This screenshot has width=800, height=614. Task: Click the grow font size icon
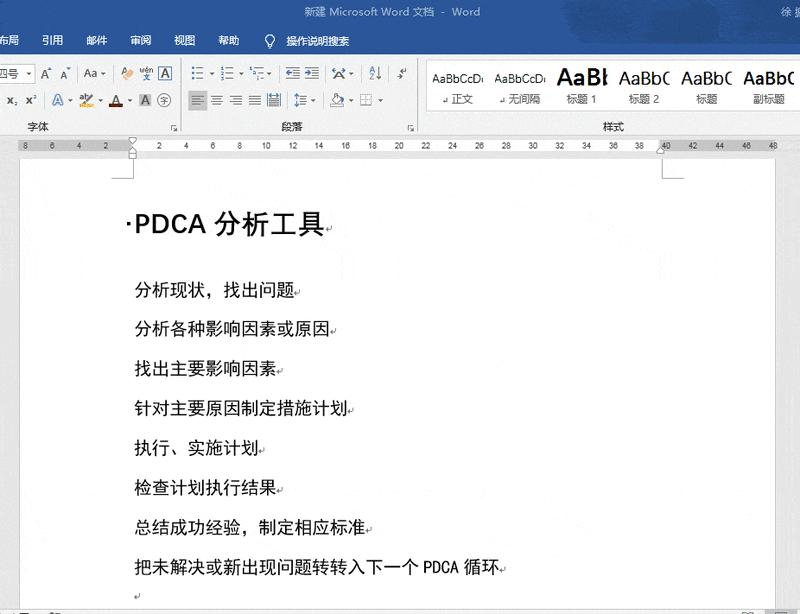click(x=46, y=74)
